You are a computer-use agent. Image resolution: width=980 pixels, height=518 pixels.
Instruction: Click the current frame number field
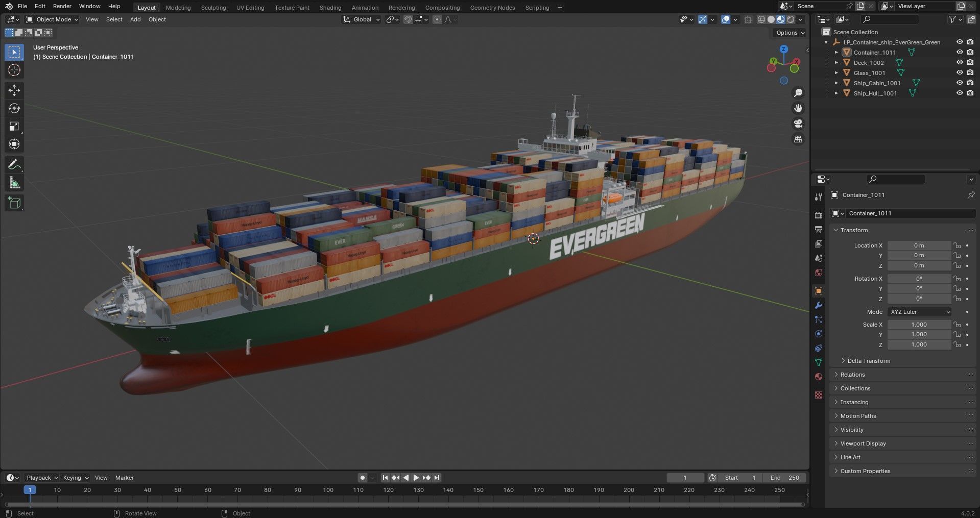[685, 478]
